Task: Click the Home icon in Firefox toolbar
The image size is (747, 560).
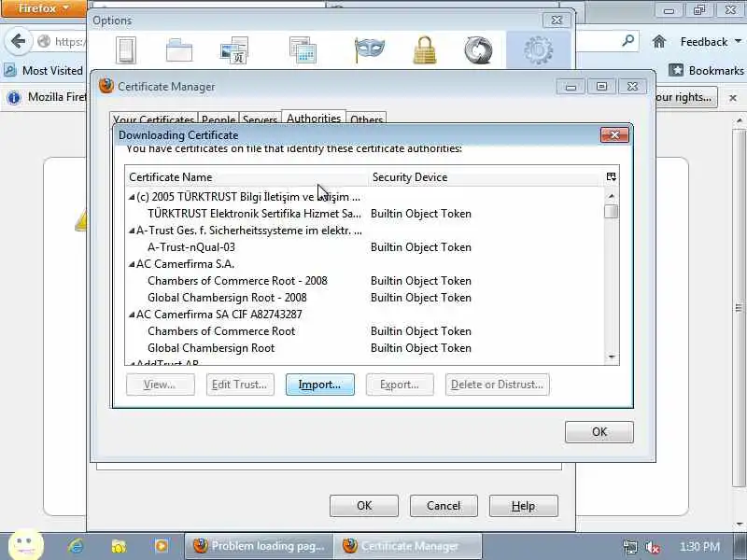Action: point(659,42)
